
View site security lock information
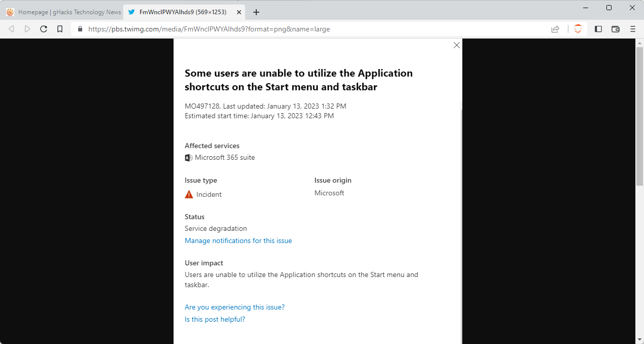click(x=80, y=29)
